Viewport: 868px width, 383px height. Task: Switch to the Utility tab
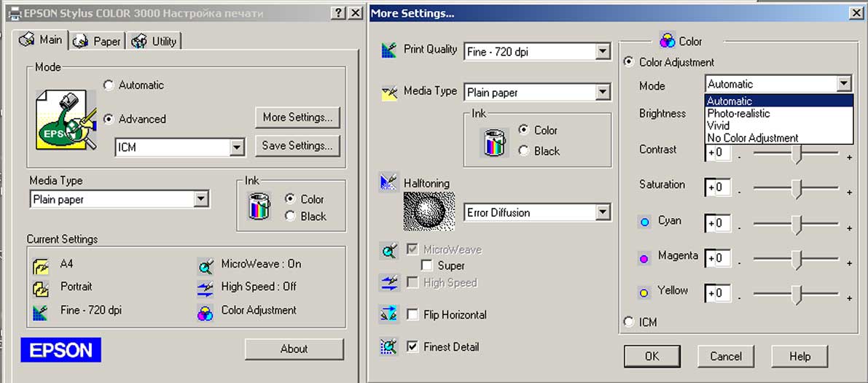(x=155, y=41)
